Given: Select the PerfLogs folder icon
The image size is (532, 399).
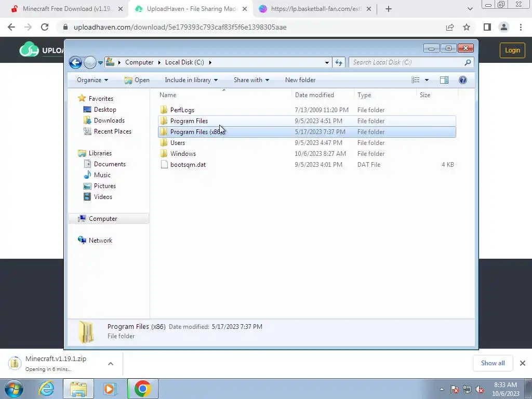Looking at the screenshot, I should tap(164, 110).
